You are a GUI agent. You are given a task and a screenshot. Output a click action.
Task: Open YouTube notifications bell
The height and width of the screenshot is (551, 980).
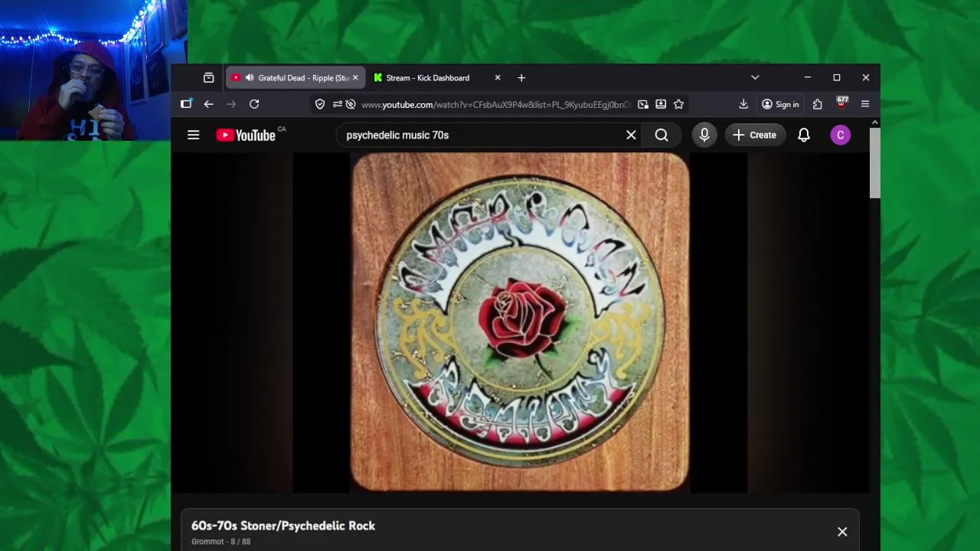coord(804,135)
